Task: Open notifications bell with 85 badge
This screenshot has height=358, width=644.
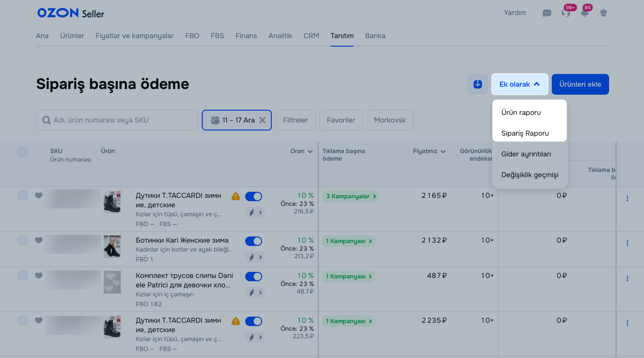Action: click(x=585, y=13)
